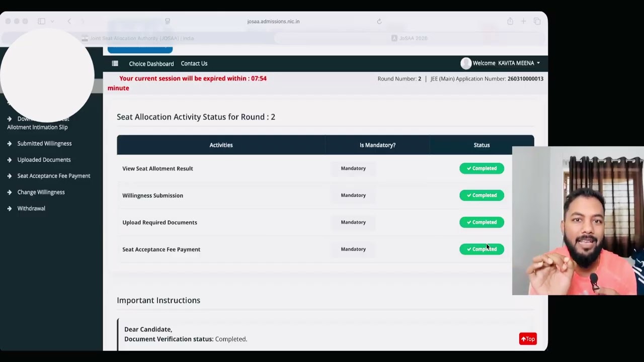Image resolution: width=644 pixels, height=362 pixels.
Task: Click the Important Instructions heading
Action: point(158,300)
